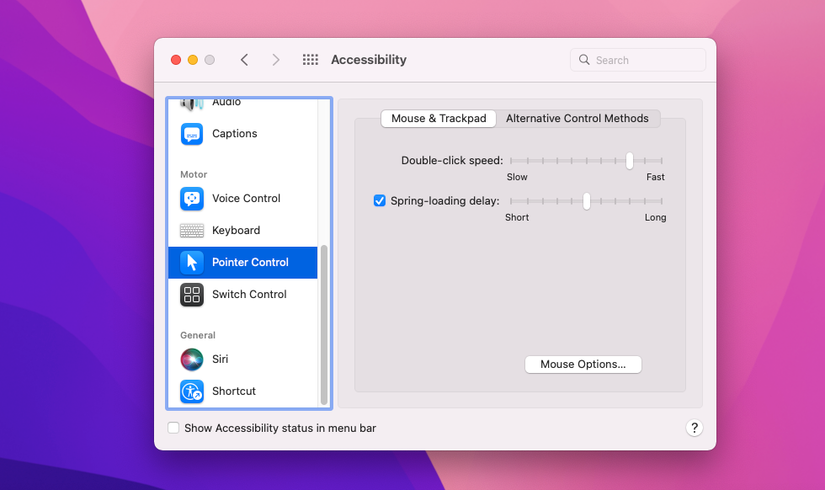The image size is (825, 490).
Task: Click the magnifying glass search icon
Action: click(x=584, y=59)
